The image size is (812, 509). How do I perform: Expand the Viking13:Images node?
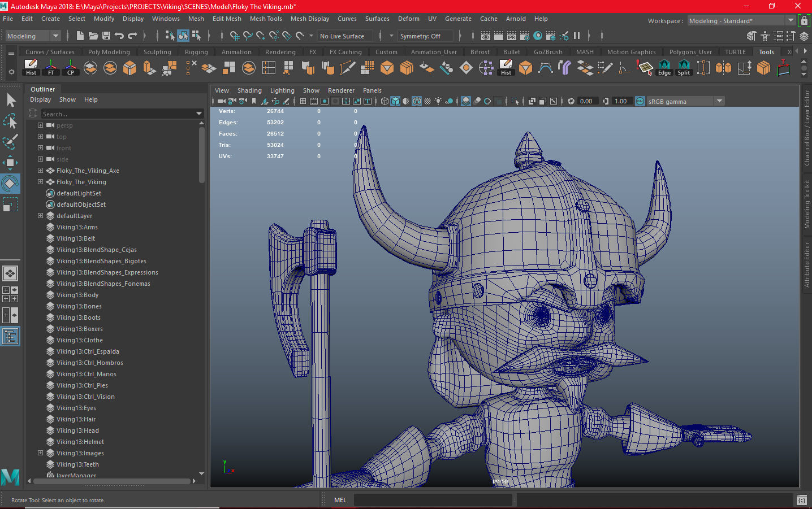[40, 453]
